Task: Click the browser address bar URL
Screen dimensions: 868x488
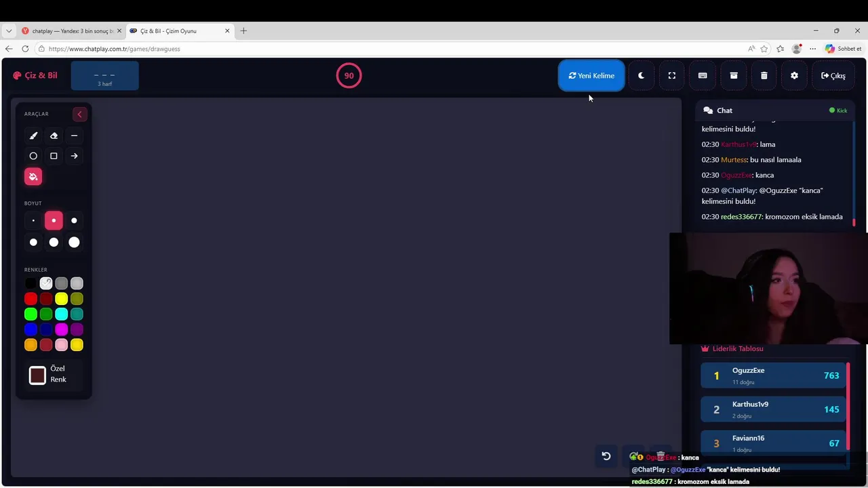Action: tap(115, 49)
